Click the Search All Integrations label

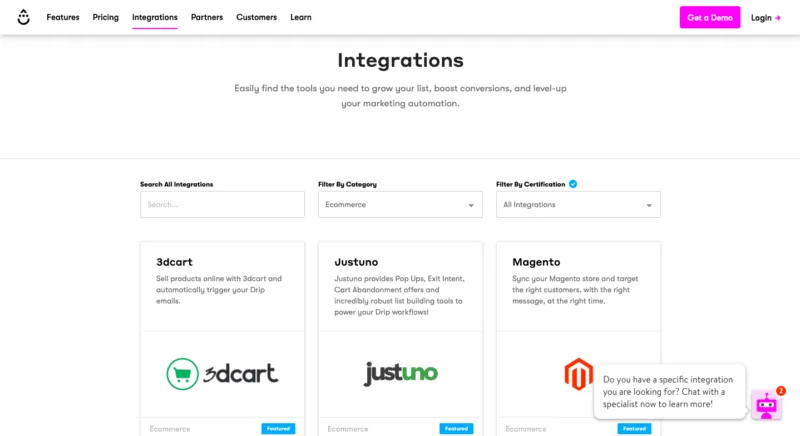coord(177,184)
